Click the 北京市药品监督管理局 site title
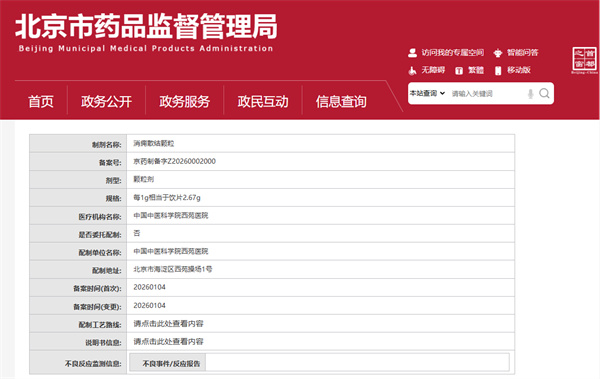 pos(146,26)
